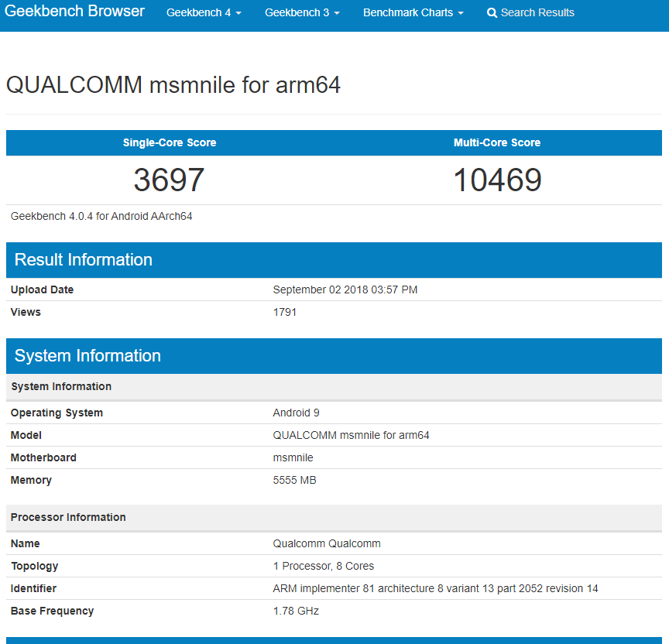The height and width of the screenshot is (644, 669).
Task: Click the Single-Core Score header
Action: [x=170, y=142]
